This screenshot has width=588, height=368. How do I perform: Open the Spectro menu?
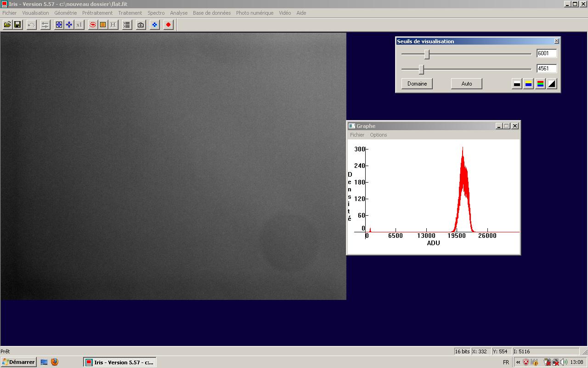tap(156, 13)
